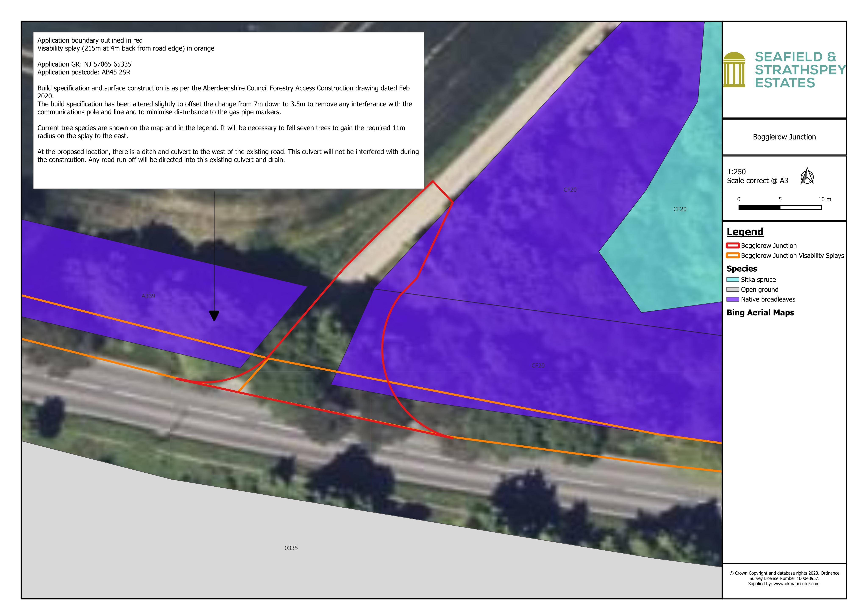Click the '1:250' scale text
868x614 pixels.
click(736, 172)
